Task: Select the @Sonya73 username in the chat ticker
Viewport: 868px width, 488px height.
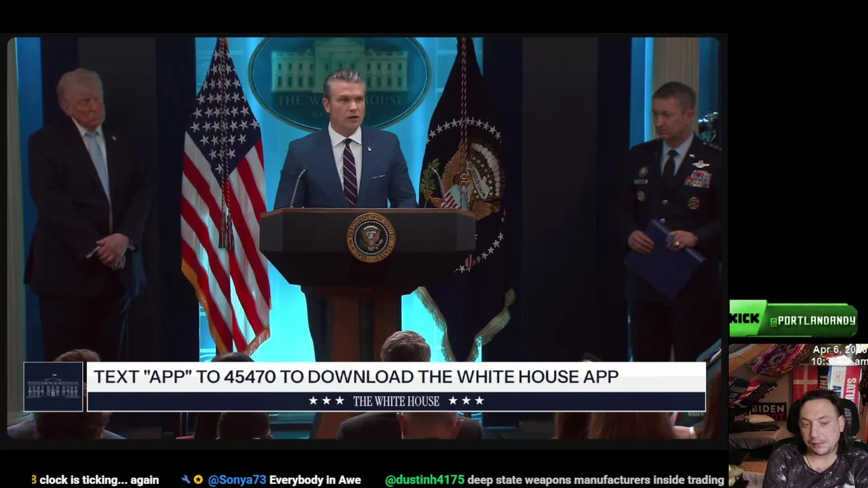Action: (x=237, y=480)
